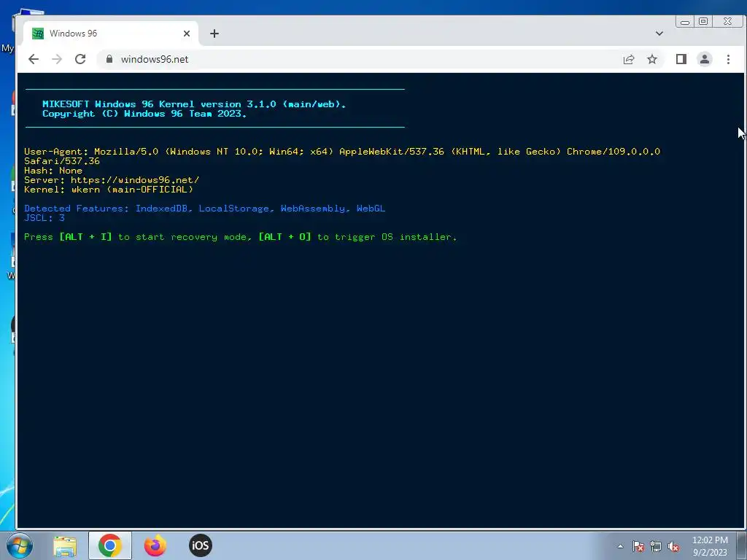Click the 'Detected Features' line
747x560 pixels.
(205, 208)
